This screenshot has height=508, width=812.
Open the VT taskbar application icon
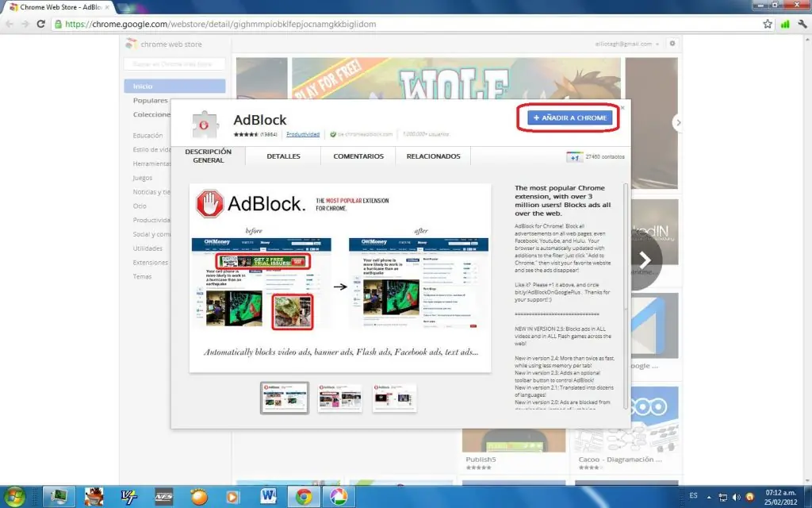coord(128,497)
